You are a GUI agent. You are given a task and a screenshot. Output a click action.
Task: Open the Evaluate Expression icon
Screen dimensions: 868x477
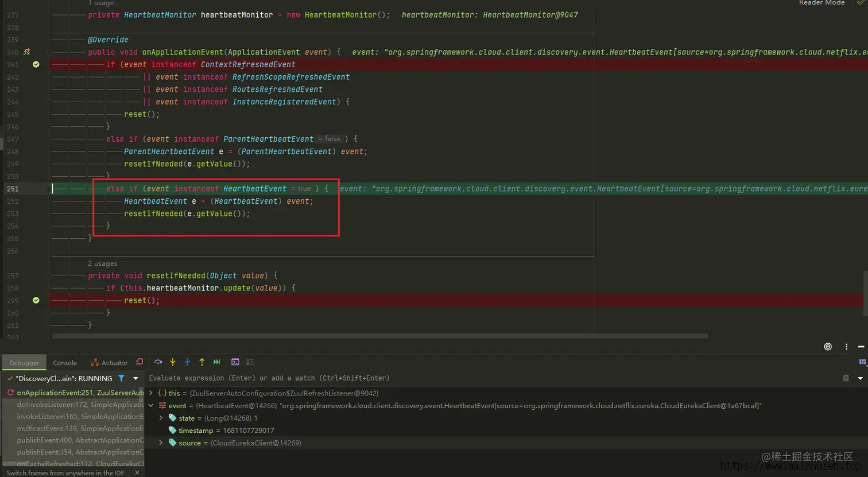235,362
